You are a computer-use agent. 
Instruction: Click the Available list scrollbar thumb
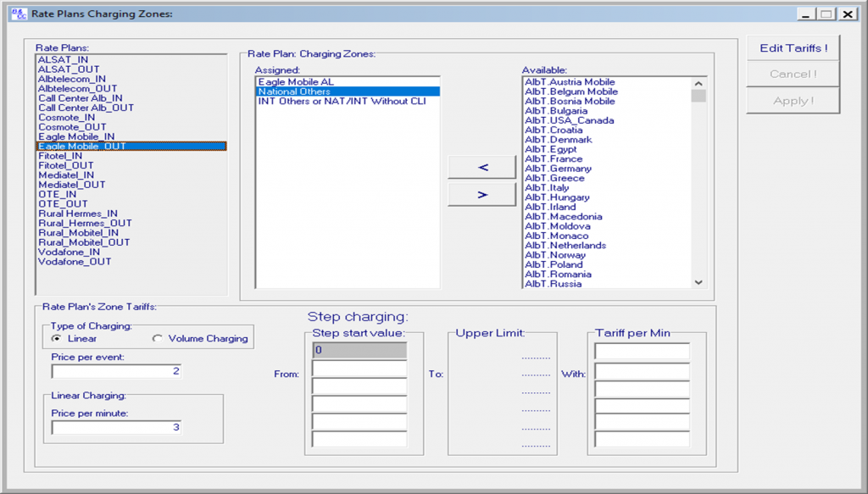click(x=698, y=96)
